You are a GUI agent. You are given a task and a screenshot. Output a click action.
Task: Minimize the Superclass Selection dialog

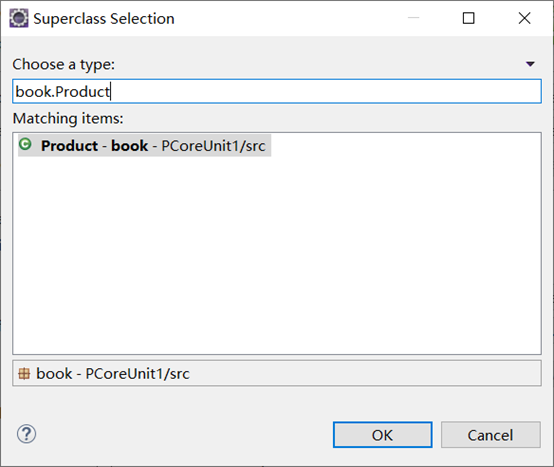click(x=413, y=18)
